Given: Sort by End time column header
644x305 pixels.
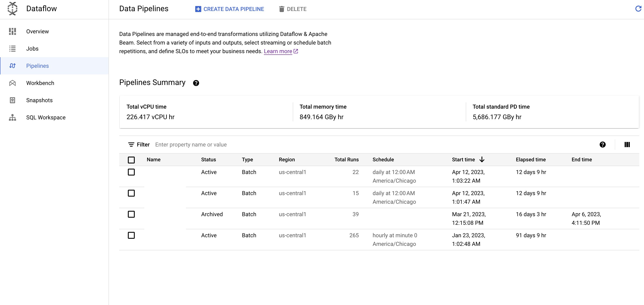Looking at the screenshot, I should [582, 160].
